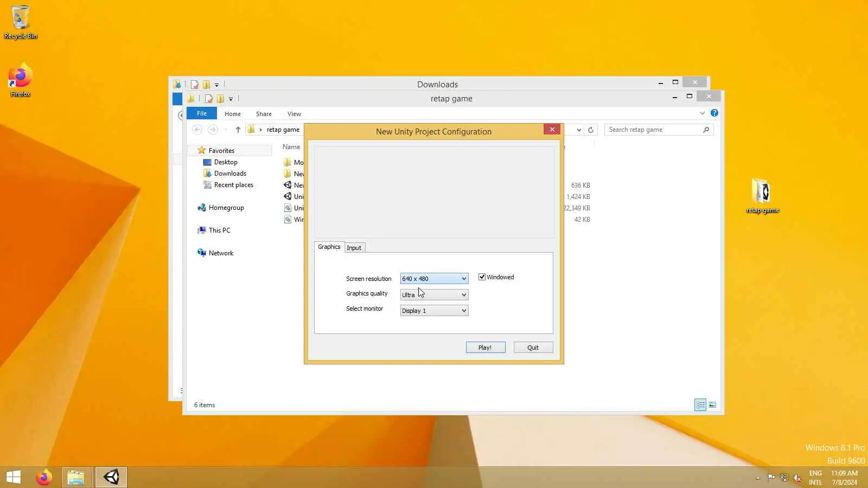The image size is (868, 488).
Task: Click Properties icon in retap game quick access toolbar
Action: pos(209,99)
